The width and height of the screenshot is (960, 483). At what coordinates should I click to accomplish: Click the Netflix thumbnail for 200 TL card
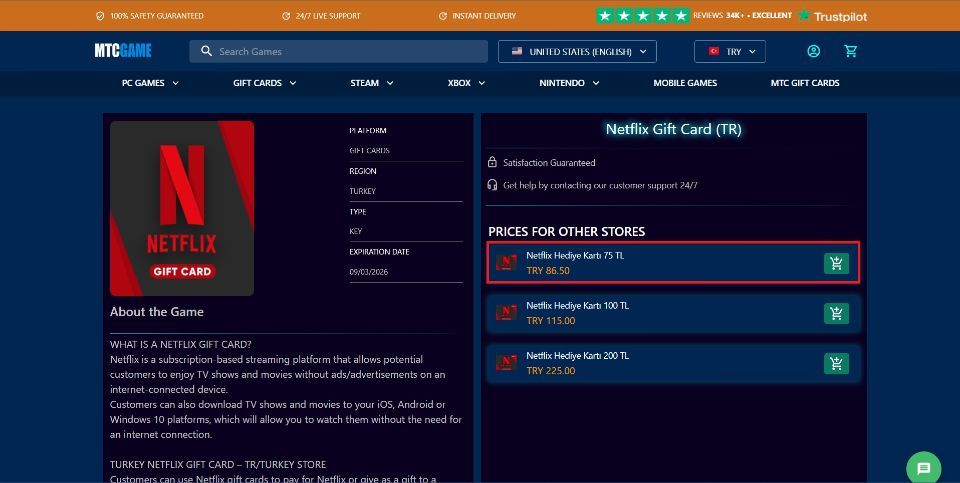point(506,363)
